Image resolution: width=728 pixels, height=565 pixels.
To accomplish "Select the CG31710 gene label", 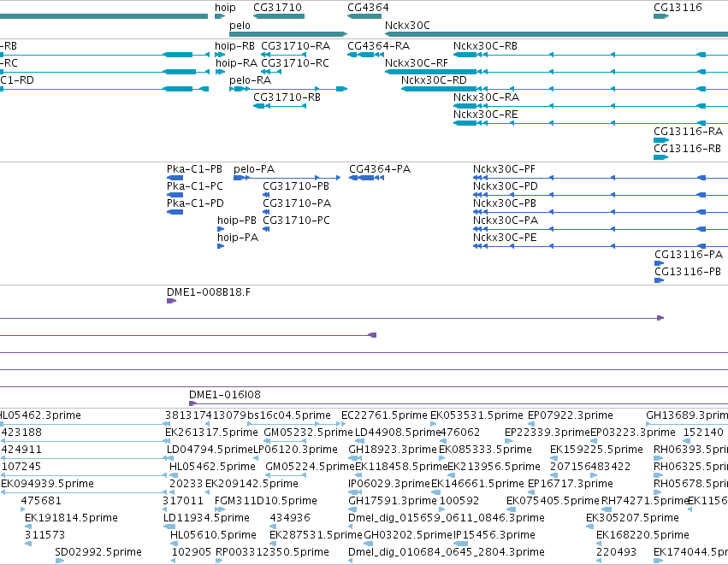I will coord(278,8).
